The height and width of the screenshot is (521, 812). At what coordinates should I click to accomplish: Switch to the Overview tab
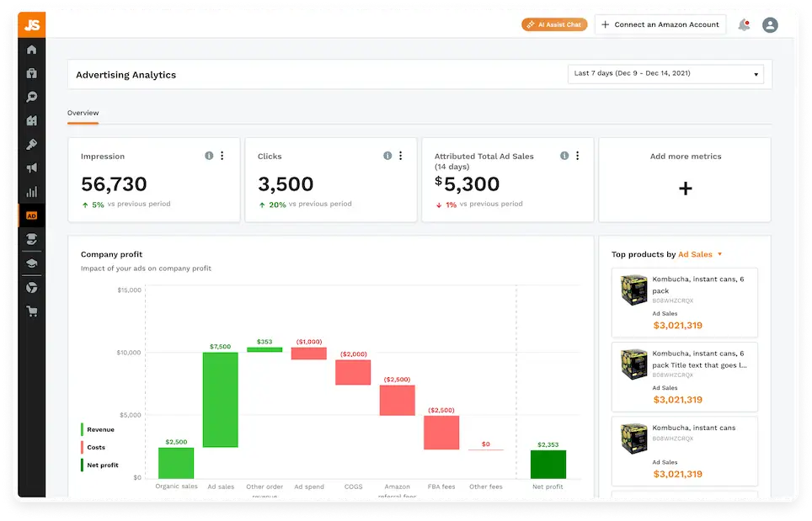(x=83, y=113)
